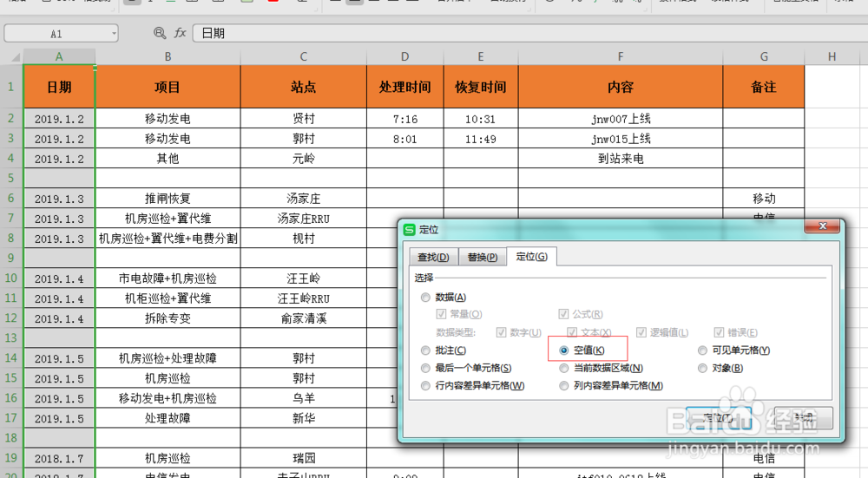Click the cell containing jnw007上线
Image resolution: width=868 pixels, height=478 pixels.
[621, 118]
